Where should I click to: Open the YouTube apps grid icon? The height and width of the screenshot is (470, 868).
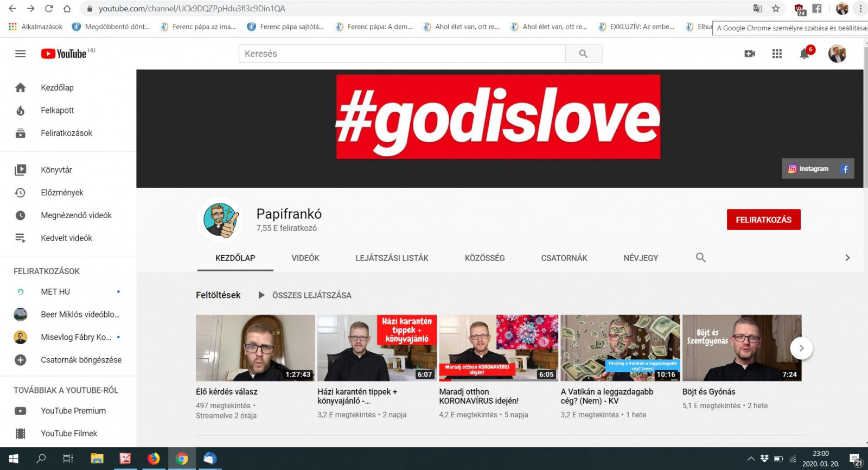[x=777, y=54]
